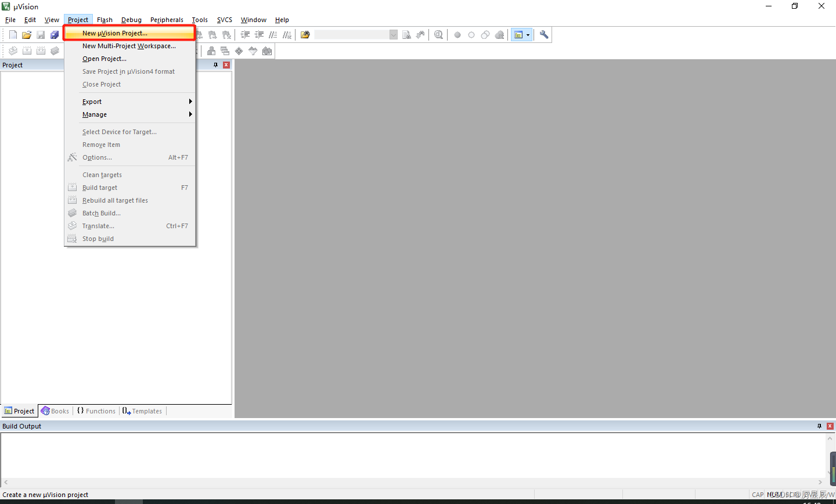This screenshot has height=504, width=836.
Task: Open Find in Files icon
Action: pos(305,35)
